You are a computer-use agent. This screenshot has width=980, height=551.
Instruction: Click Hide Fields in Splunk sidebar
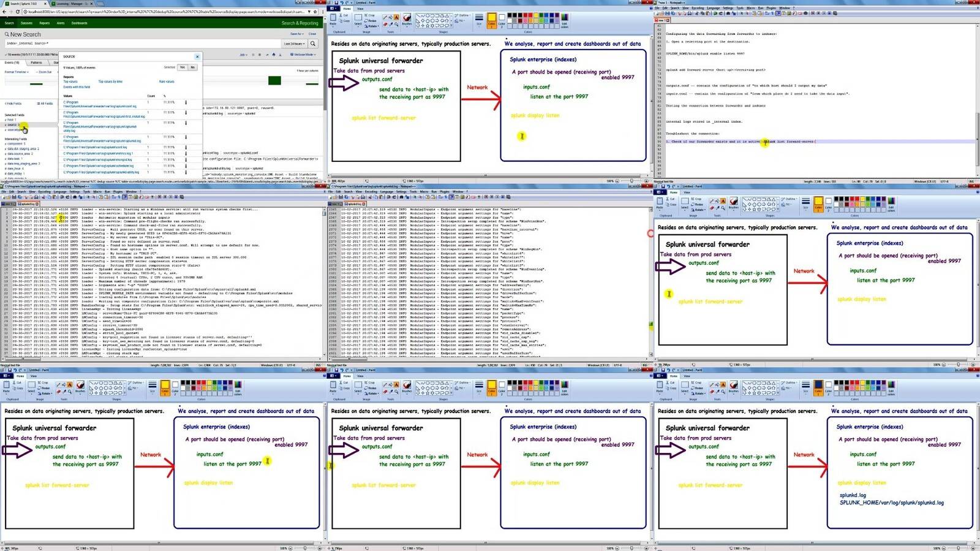pos(13,104)
